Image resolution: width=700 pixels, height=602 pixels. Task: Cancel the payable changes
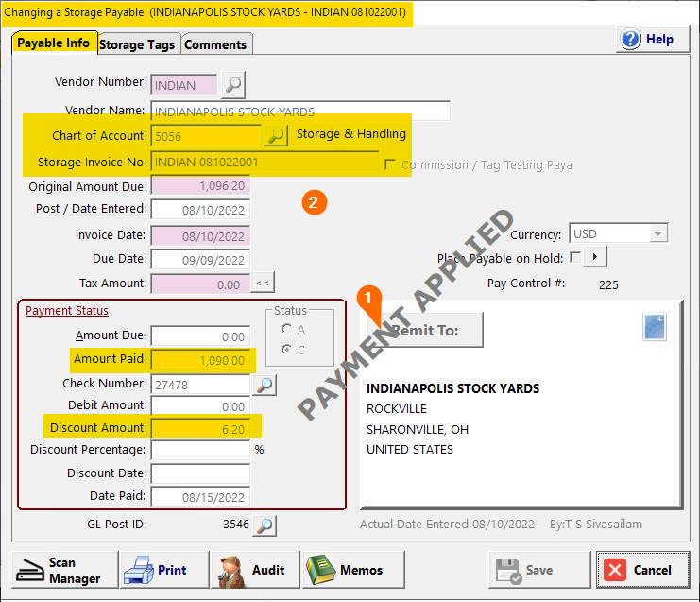click(643, 570)
